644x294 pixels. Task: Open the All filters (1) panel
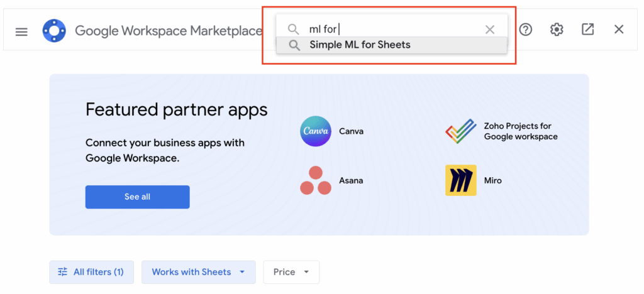[91, 272]
